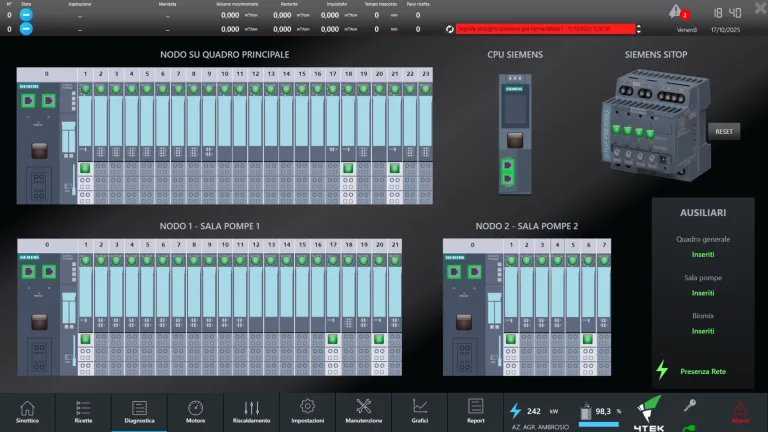Screen dimensions: 768x432
Task: Toggle the second row blue state button
Action: pyautogui.click(x=27, y=29)
